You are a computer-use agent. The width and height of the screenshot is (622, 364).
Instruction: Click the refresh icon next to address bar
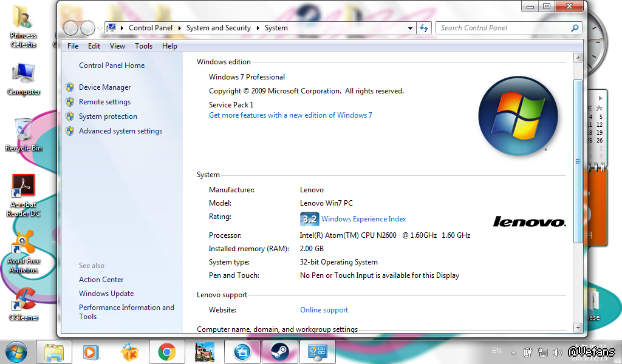pos(425,28)
